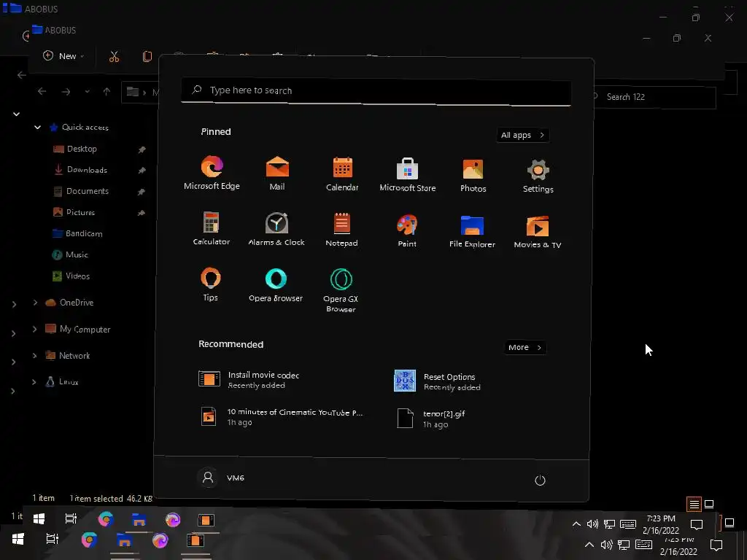The image size is (747, 560).
Task: Go forward in Explorer navigation
Action: click(x=66, y=91)
